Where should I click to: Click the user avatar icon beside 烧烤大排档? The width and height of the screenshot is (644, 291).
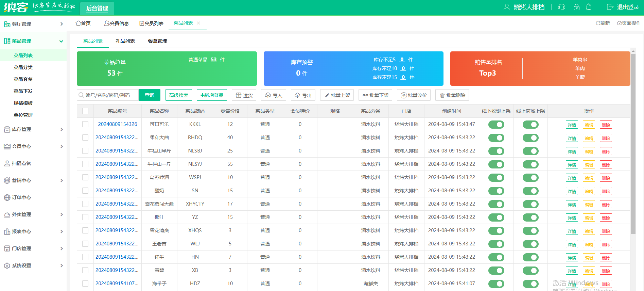pyautogui.click(x=507, y=7)
